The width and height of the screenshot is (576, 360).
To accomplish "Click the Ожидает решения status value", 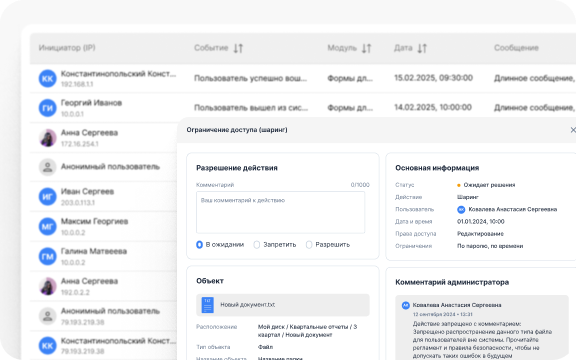I will click(489, 185).
